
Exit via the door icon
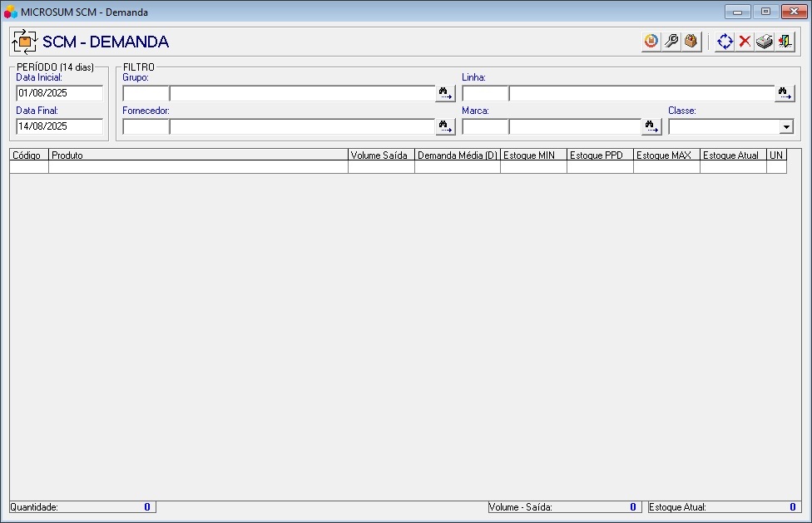tap(785, 42)
